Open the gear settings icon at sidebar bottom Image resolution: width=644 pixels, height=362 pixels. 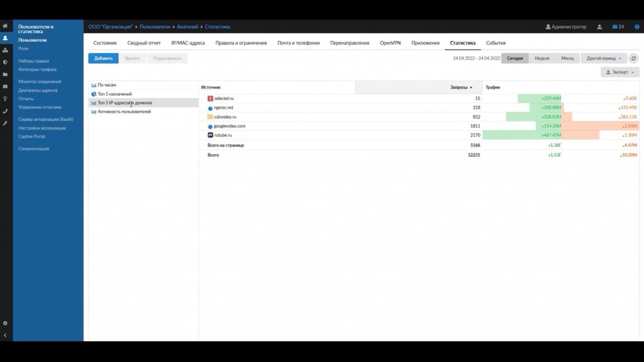(5, 324)
